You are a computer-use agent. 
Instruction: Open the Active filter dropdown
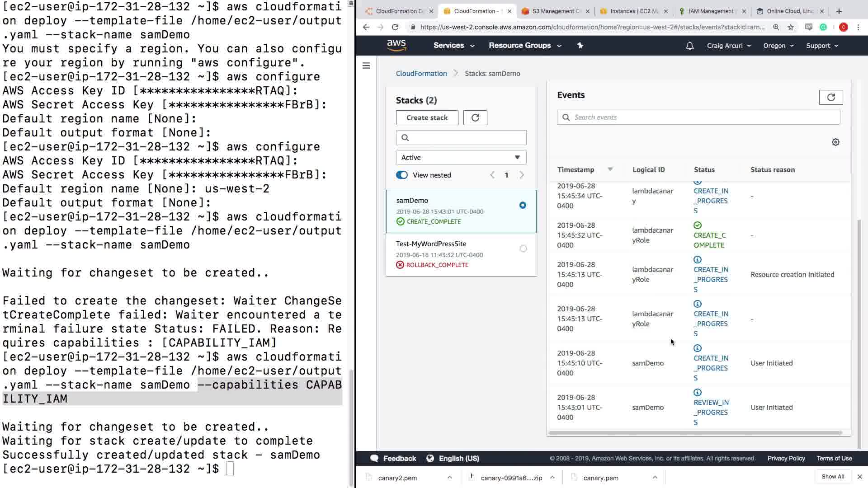pyautogui.click(x=461, y=158)
